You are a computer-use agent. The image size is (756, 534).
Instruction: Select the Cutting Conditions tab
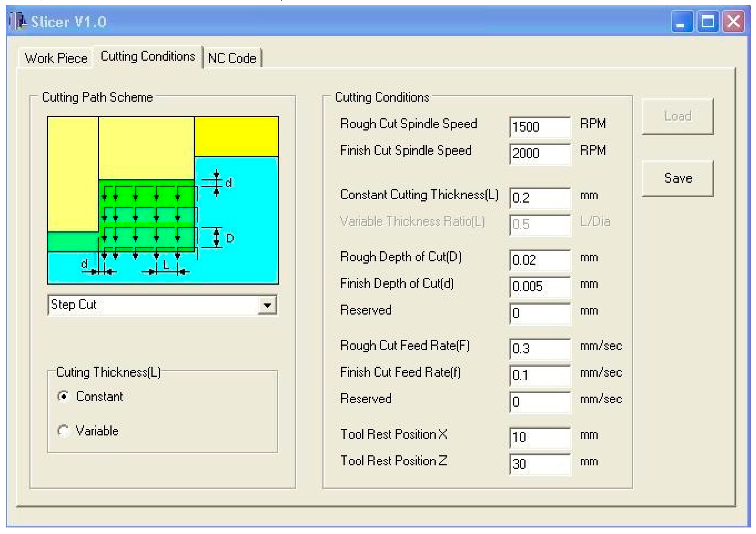pyautogui.click(x=148, y=56)
